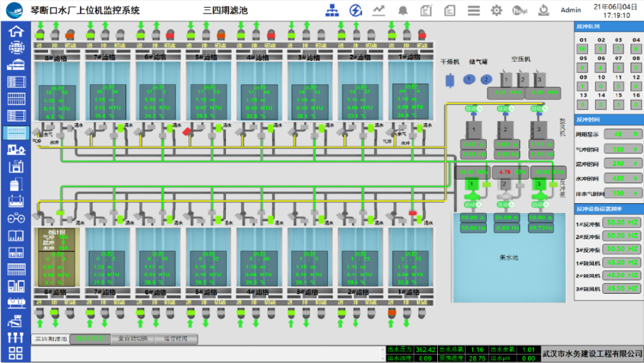Open the trend chart icon
644x363 pixels.
379,10
